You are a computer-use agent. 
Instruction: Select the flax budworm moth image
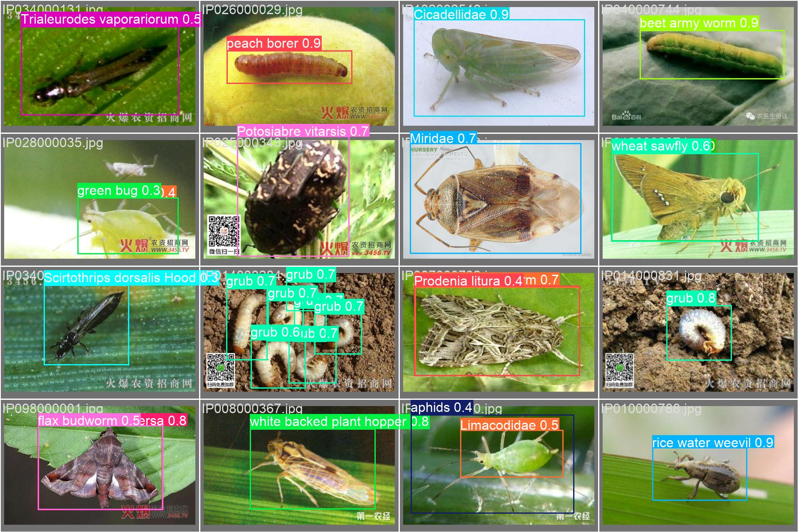pyautogui.click(x=100, y=465)
